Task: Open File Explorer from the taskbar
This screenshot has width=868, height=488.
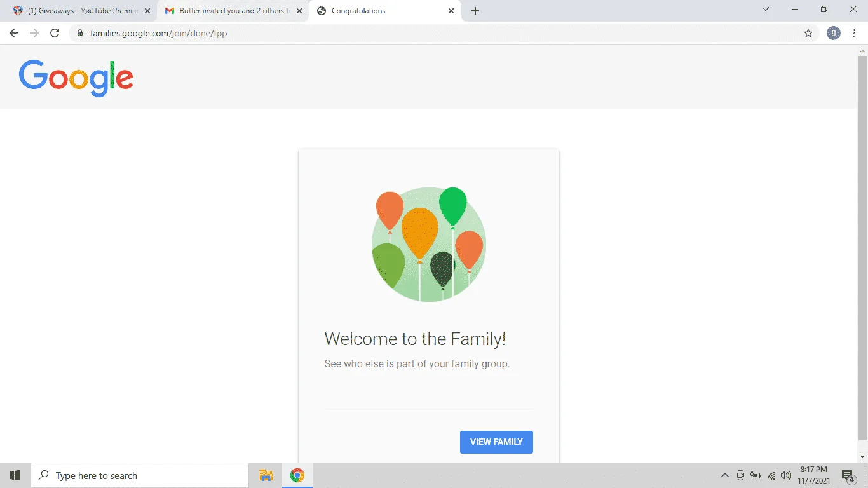Action: (x=266, y=475)
